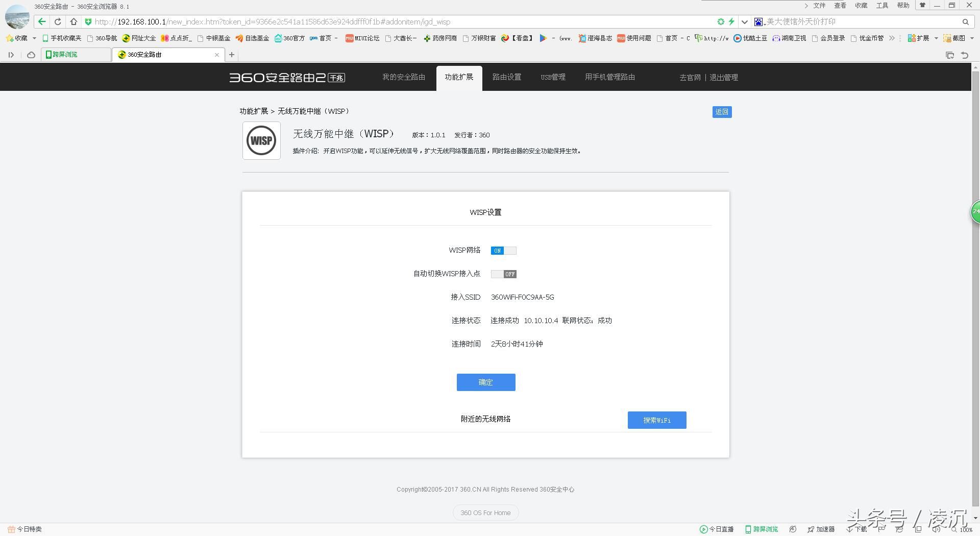Click the cloud sync icon in tab bar

click(31, 55)
